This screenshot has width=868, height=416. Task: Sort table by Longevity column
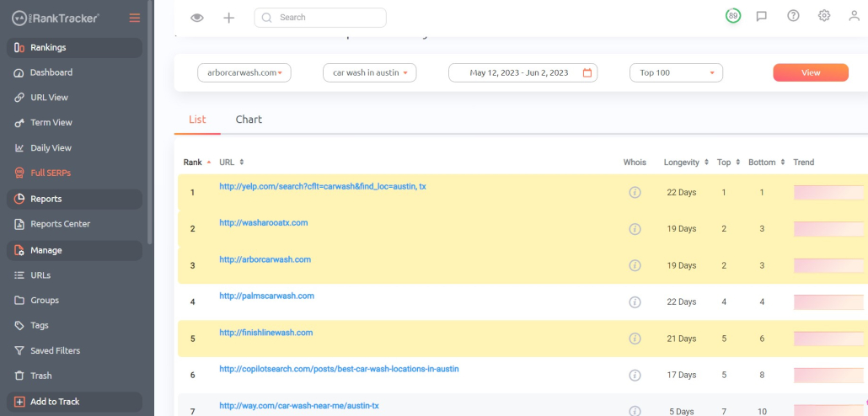[686, 163]
